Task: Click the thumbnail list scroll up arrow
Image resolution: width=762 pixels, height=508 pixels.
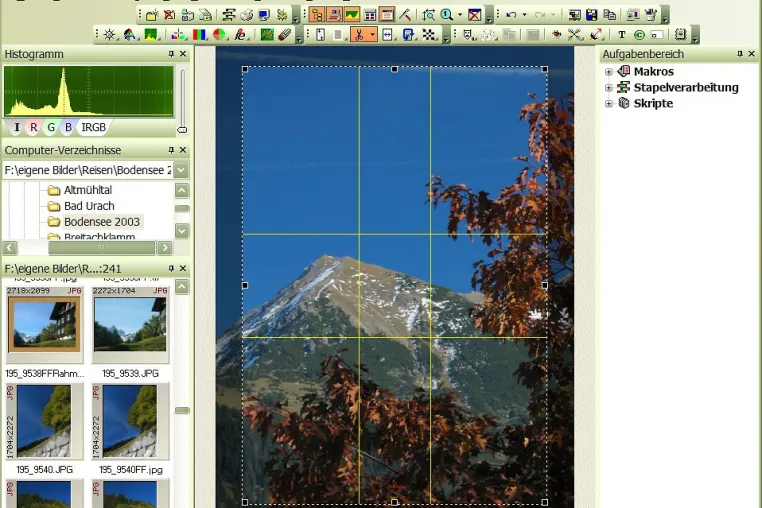Action: coord(182,287)
